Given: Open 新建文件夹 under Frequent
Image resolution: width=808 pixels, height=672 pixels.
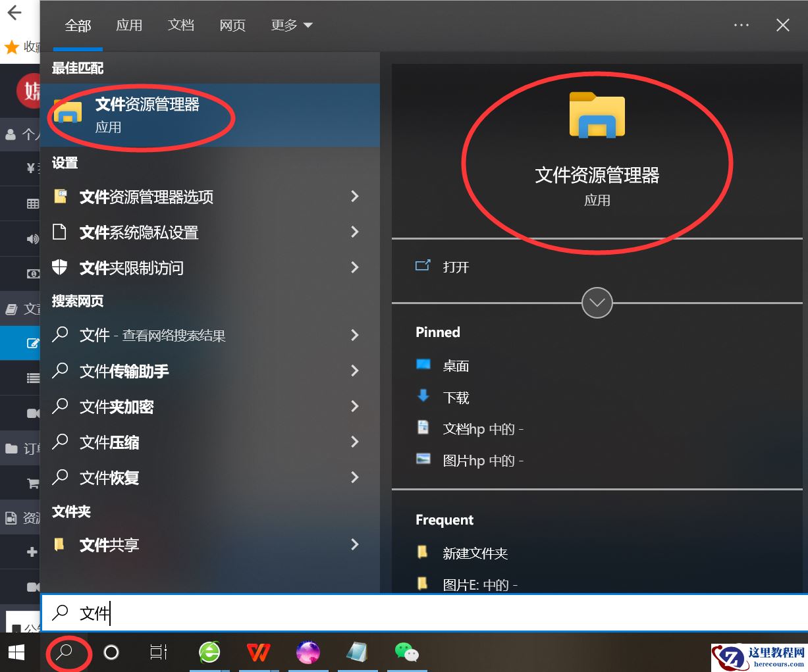Looking at the screenshot, I should click(475, 553).
